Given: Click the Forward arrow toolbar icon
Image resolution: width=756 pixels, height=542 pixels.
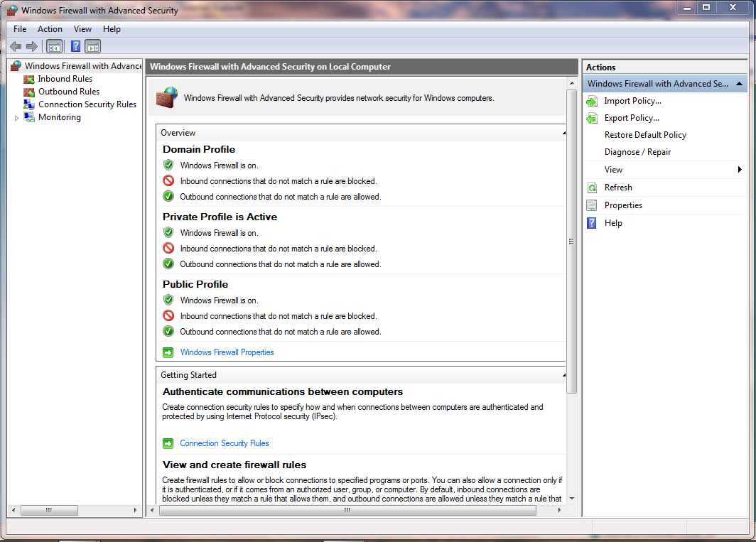Looking at the screenshot, I should click(x=32, y=47).
